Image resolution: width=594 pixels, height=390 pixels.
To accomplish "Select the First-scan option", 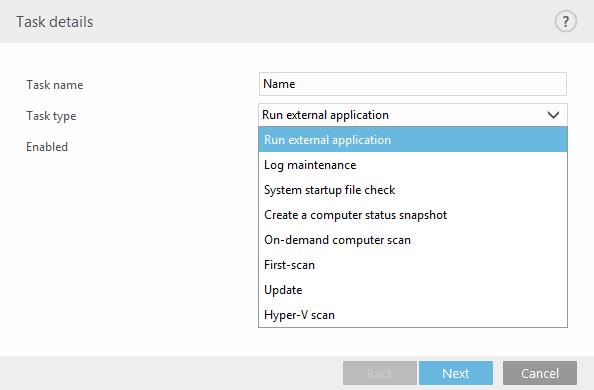I will click(413, 265).
